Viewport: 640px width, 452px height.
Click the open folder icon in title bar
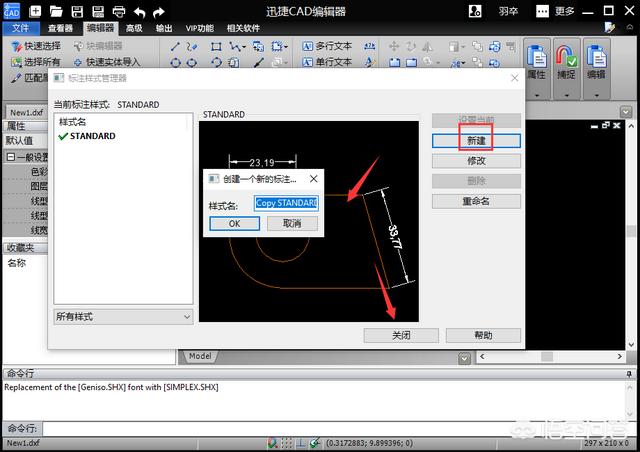click(x=56, y=11)
